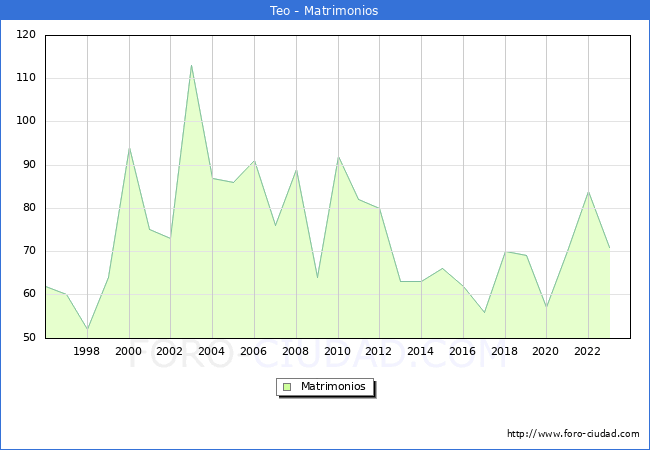Image resolution: width=650 pixels, height=450 pixels.
Task: Click the 2004 x-axis label
Action: [x=212, y=351]
